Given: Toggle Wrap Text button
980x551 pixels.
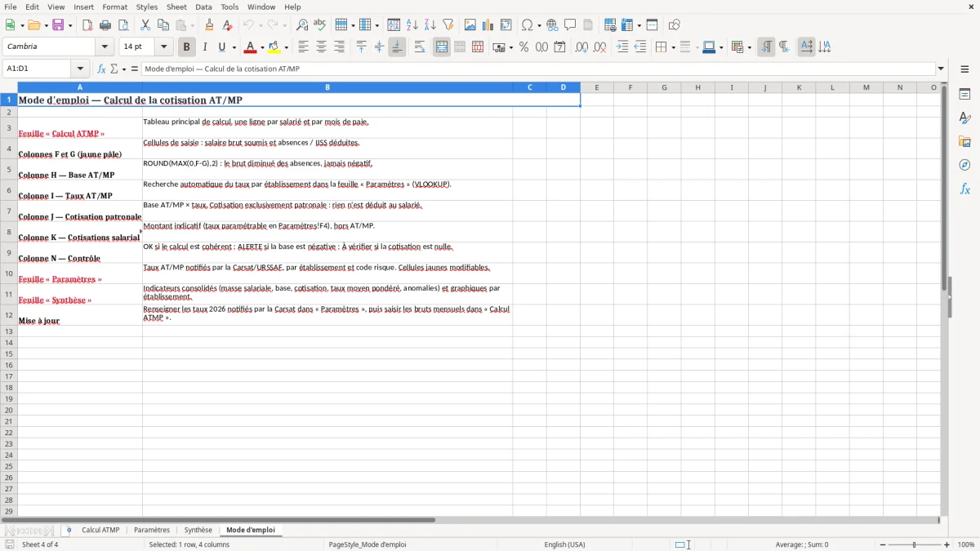Looking at the screenshot, I should coord(420,47).
